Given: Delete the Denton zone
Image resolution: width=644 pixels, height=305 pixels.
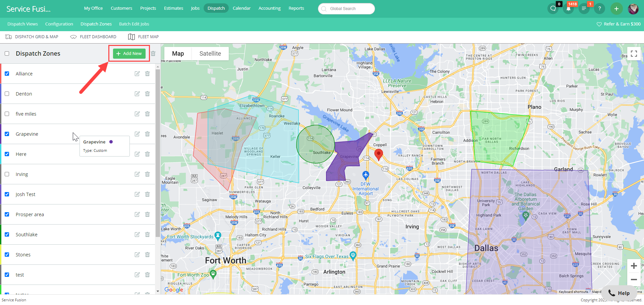Looking at the screenshot, I should [147, 94].
